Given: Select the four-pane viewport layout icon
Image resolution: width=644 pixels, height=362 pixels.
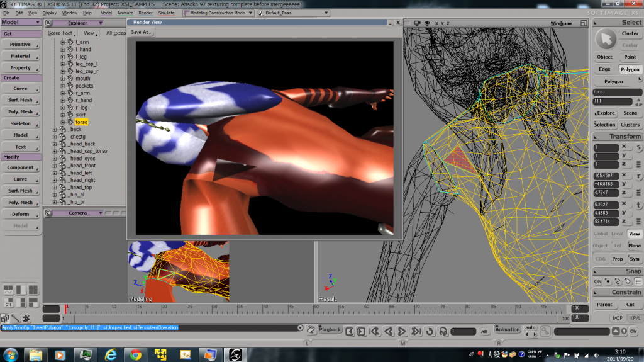Looking at the screenshot, I should pyautogui.click(x=33, y=290).
